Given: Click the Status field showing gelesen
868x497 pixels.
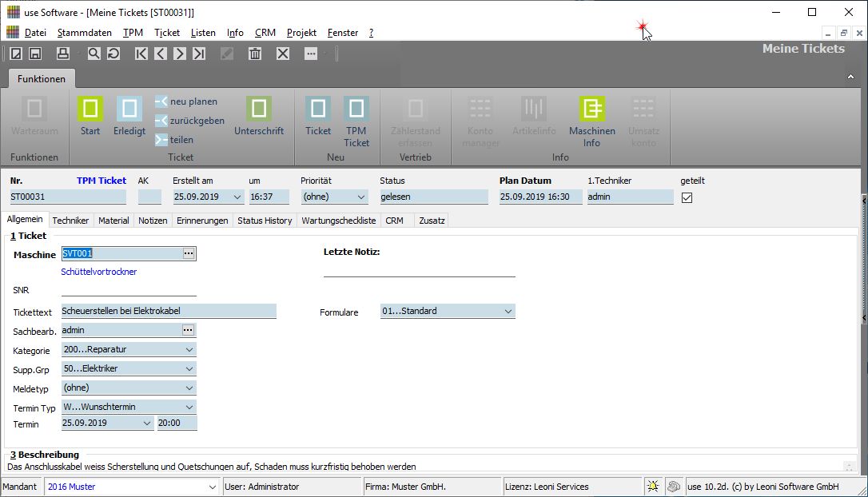Looking at the screenshot, I should click(x=434, y=197).
